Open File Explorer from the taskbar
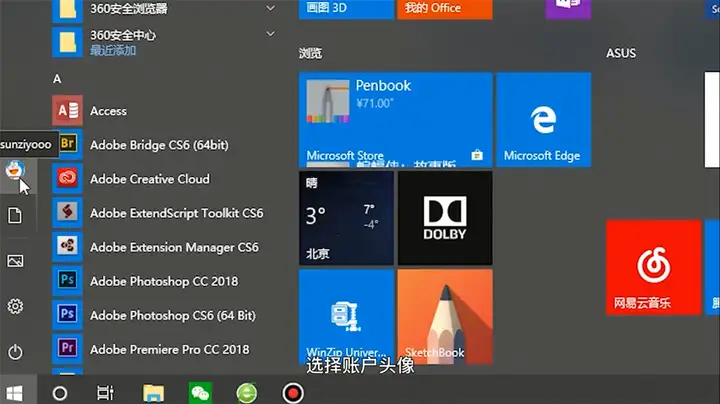 point(153,393)
